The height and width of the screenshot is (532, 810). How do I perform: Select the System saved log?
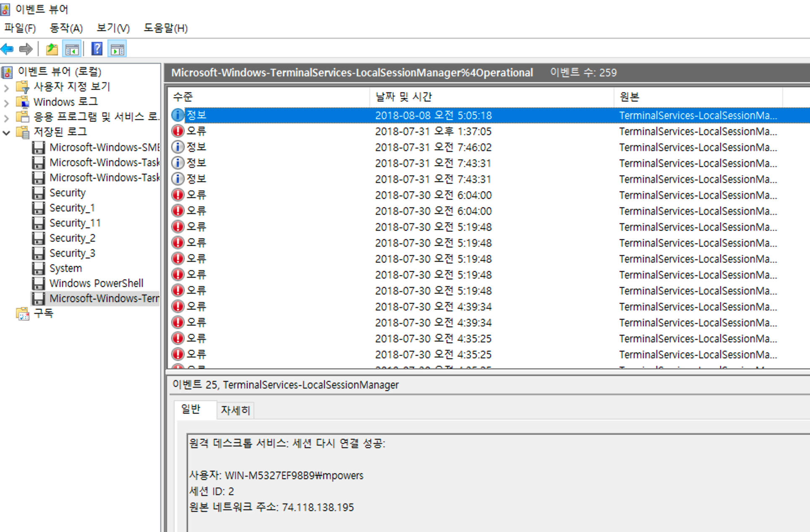tap(65, 268)
